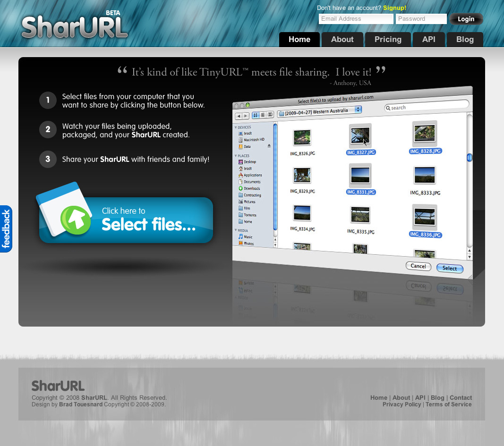The image size is (504, 446).
Task: Open the Western Australia folder path dropdown
Action: pos(319,112)
